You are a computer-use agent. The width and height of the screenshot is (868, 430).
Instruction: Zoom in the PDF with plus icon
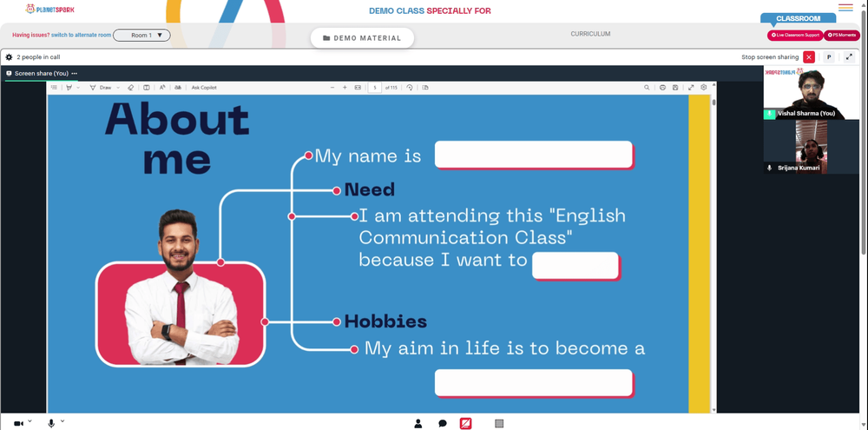pos(345,88)
